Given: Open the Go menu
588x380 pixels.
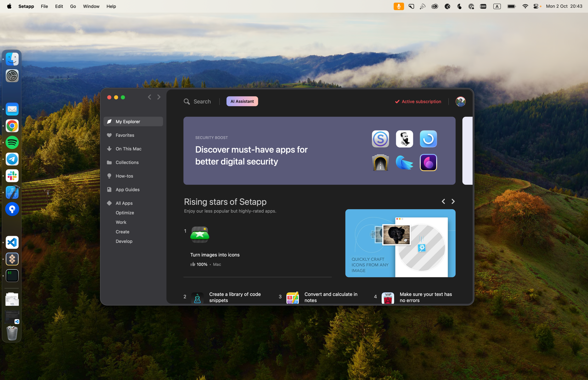Looking at the screenshot, I should (x=73, y=6).
